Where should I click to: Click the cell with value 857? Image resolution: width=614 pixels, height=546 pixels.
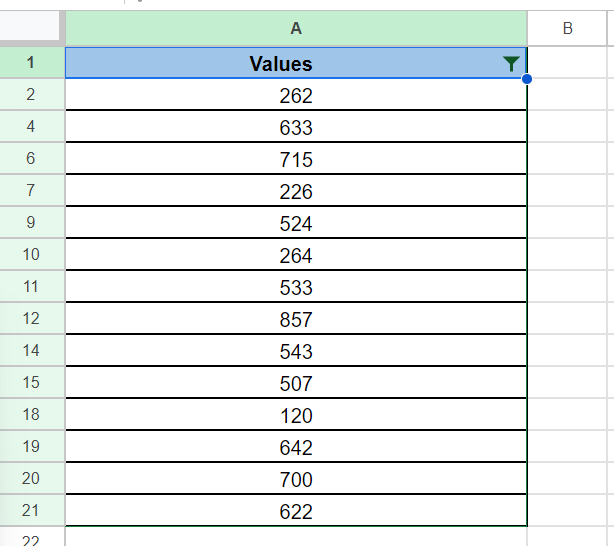point(296,320)
